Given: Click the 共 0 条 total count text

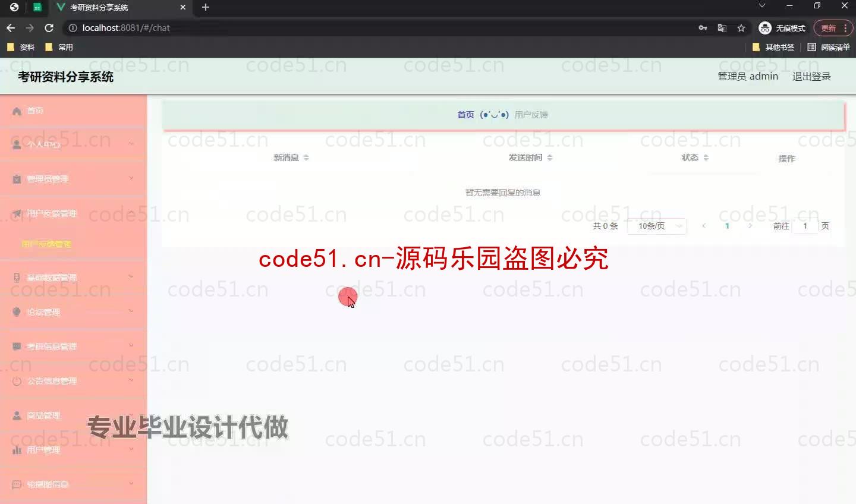Looking at the screenshot, I should [x=605, y=226].
